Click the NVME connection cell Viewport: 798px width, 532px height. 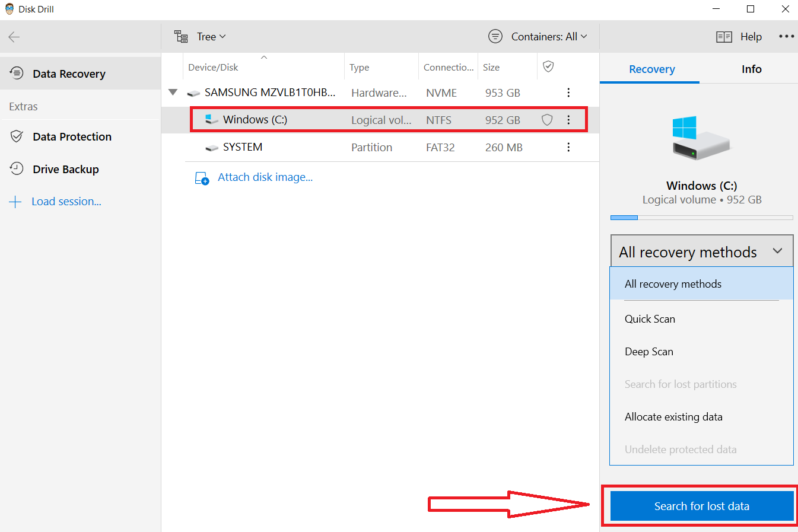pos(441,93)
